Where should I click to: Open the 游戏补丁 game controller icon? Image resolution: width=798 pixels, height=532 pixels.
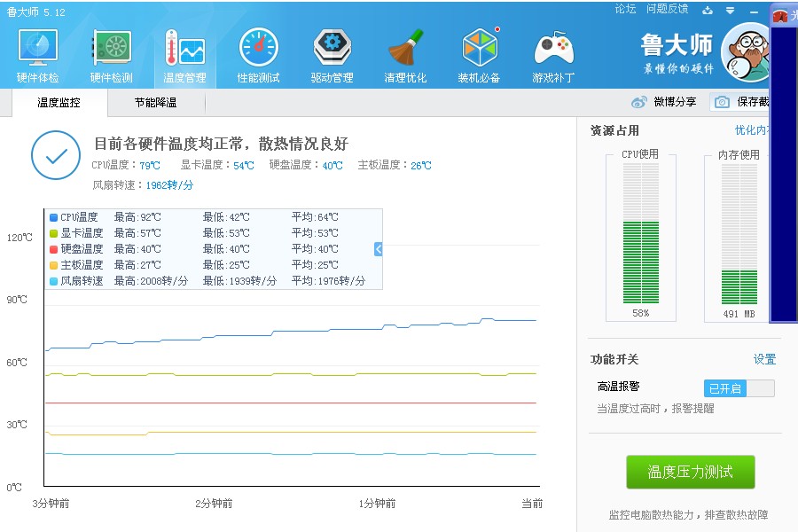[x=553, y=55]
